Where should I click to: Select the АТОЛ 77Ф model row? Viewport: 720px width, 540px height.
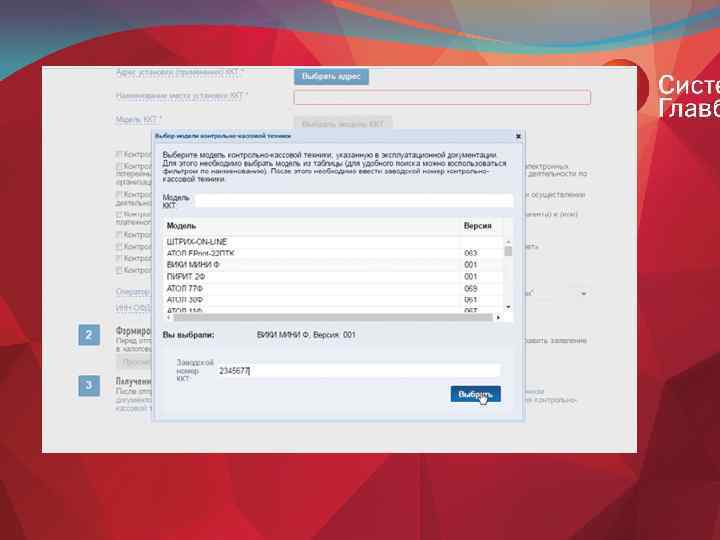(333, 288)
